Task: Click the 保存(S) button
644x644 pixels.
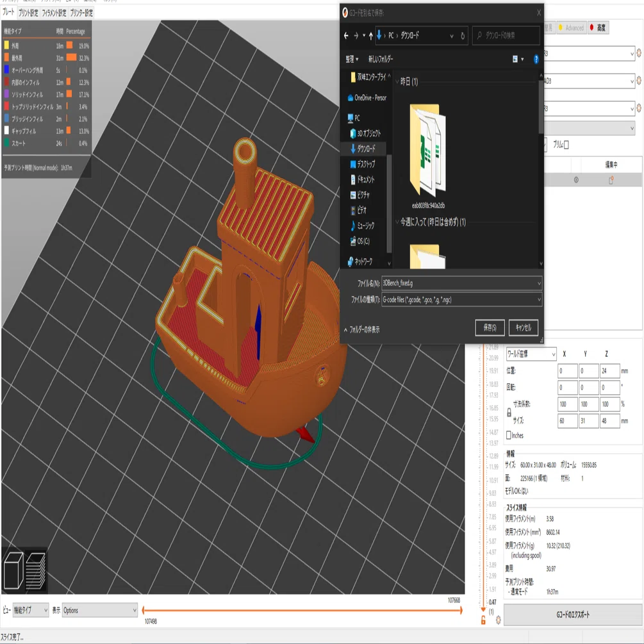Action: pos(490,327)
